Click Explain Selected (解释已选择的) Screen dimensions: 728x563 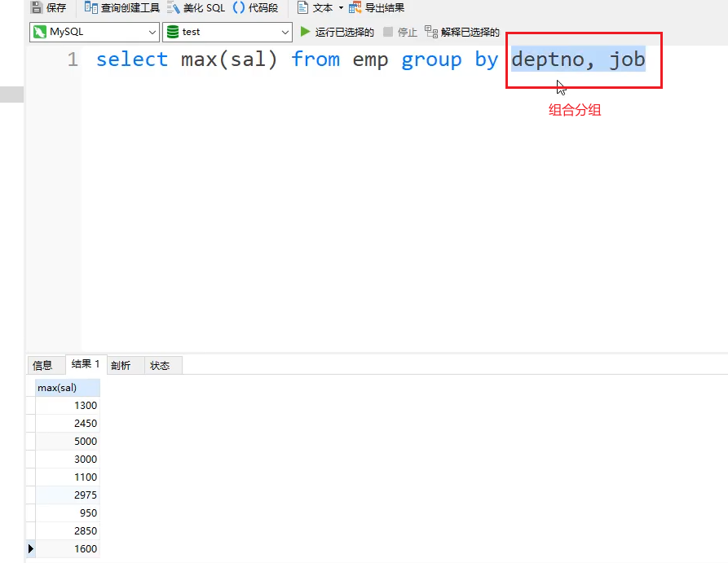click(462, 32)
